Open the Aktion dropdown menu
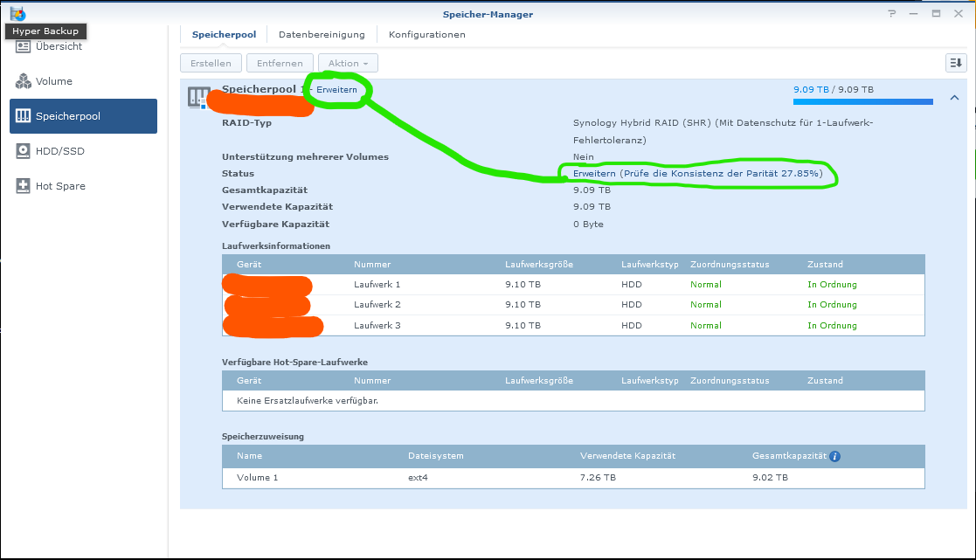Screen dimensions: 976x560 (x=348, y=63)
